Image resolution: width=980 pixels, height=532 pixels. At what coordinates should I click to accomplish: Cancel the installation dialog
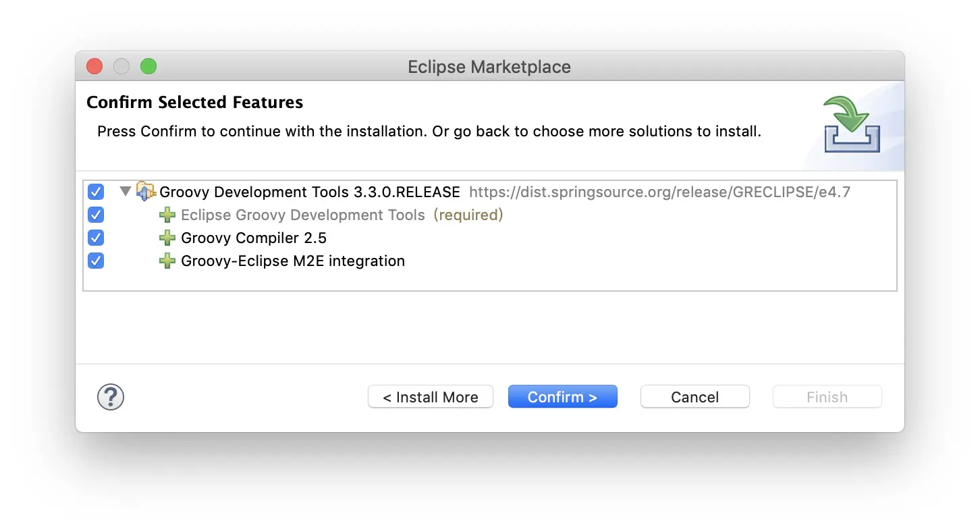tap(695, 397)
